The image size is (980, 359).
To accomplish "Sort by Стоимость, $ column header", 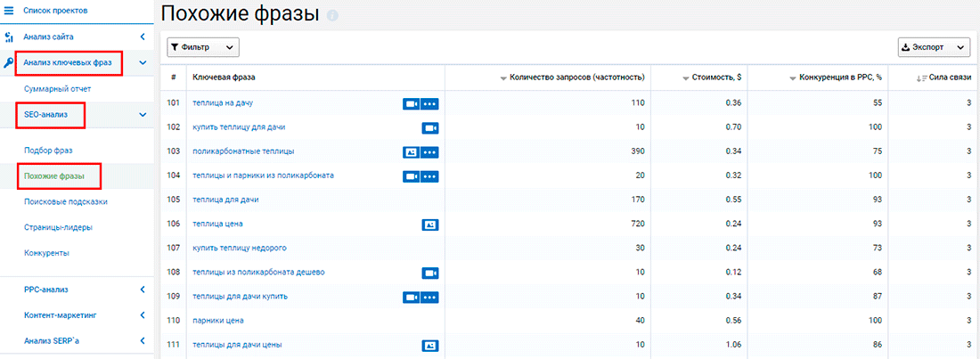I will [x=714, y=78].
